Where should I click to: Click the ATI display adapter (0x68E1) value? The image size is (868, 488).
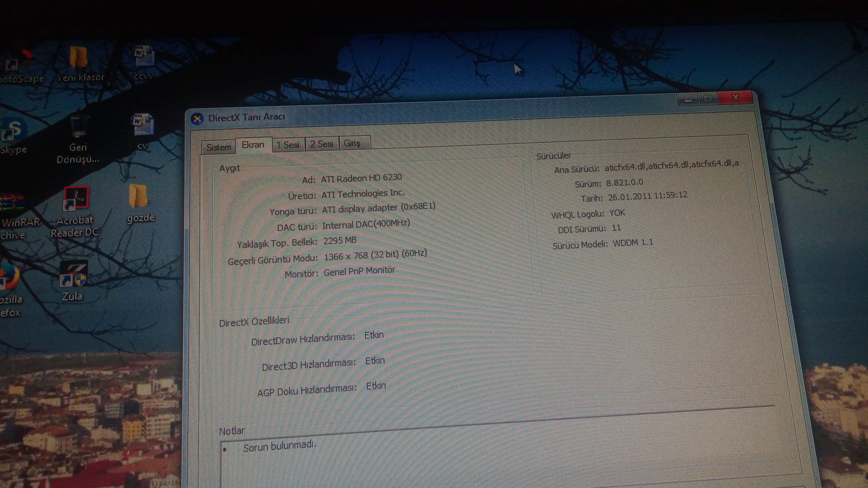tap(379, 208)
